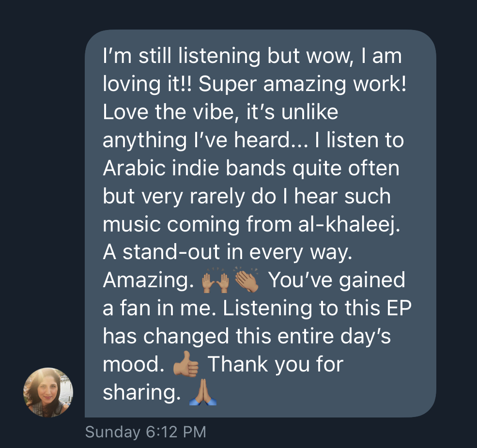Click 'Arabic indie bands' in the message

click(194, 168)
